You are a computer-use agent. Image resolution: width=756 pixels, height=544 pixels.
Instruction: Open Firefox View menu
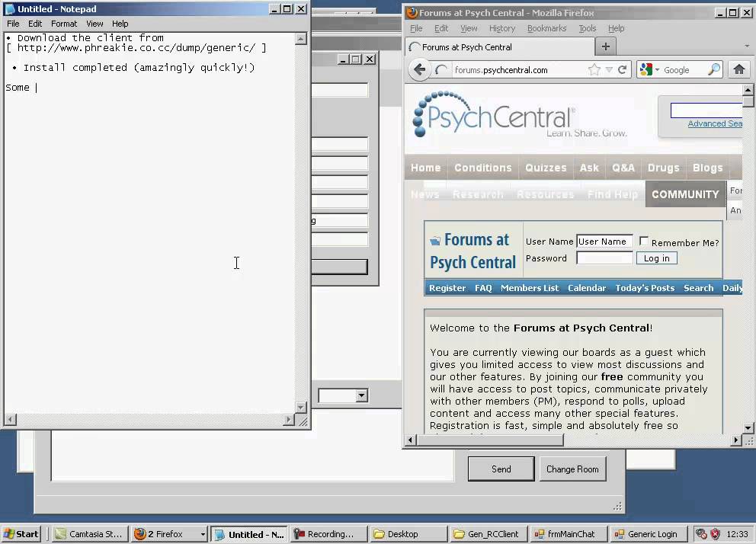(x=469, y=28)
